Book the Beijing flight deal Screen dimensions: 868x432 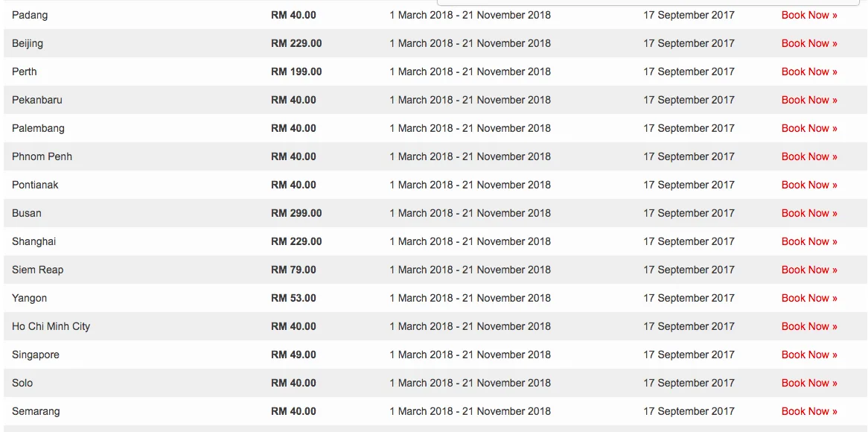coord(808,43)
